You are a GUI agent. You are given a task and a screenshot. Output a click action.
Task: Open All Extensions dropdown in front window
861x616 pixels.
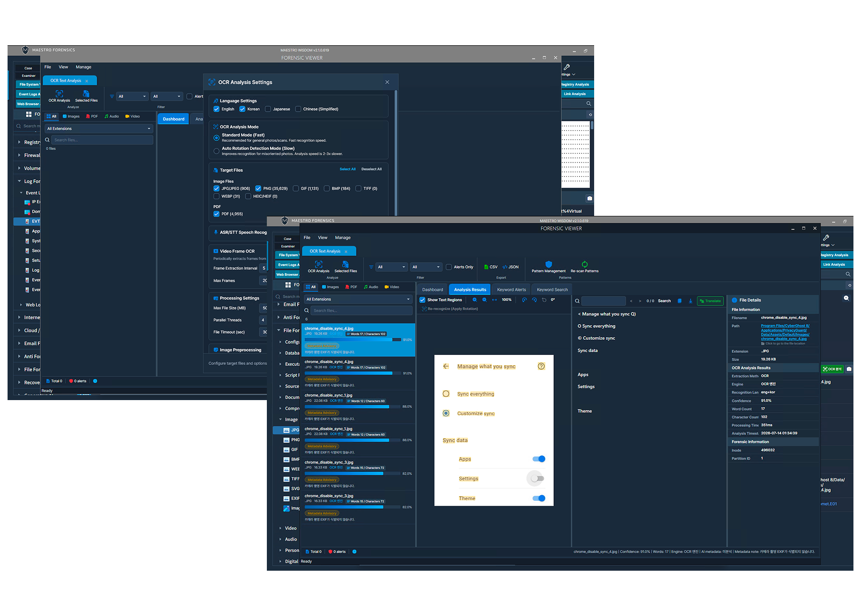pyautogui.click(x=358, y=299)
